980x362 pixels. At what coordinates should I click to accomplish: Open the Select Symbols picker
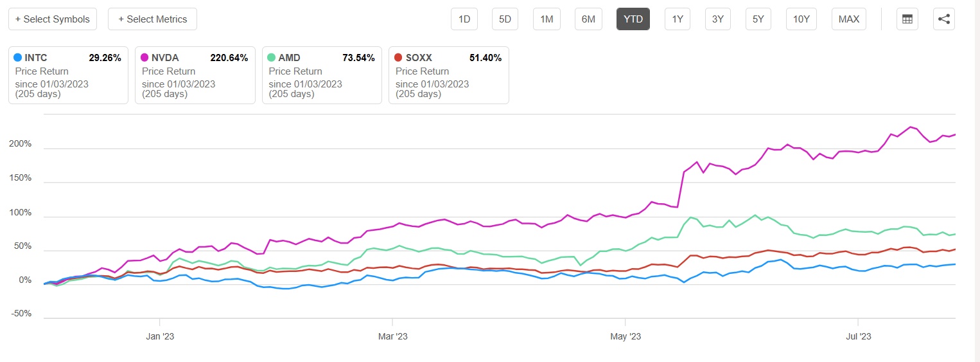pos(53,19)
